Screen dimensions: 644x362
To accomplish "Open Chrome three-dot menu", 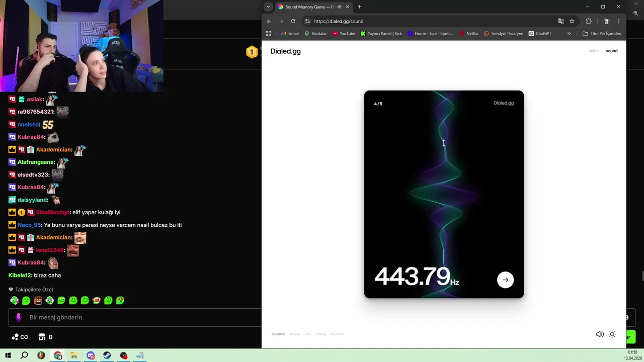I will 619,21.
